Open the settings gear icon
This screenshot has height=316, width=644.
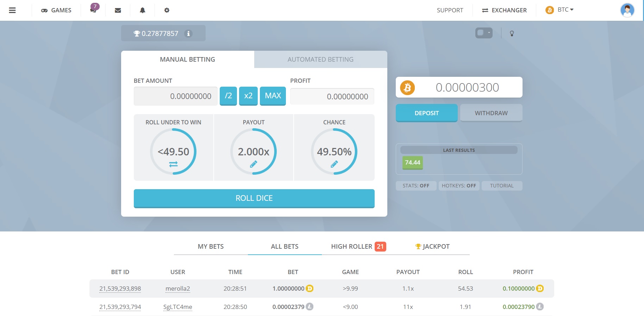(x=167, y=10)
